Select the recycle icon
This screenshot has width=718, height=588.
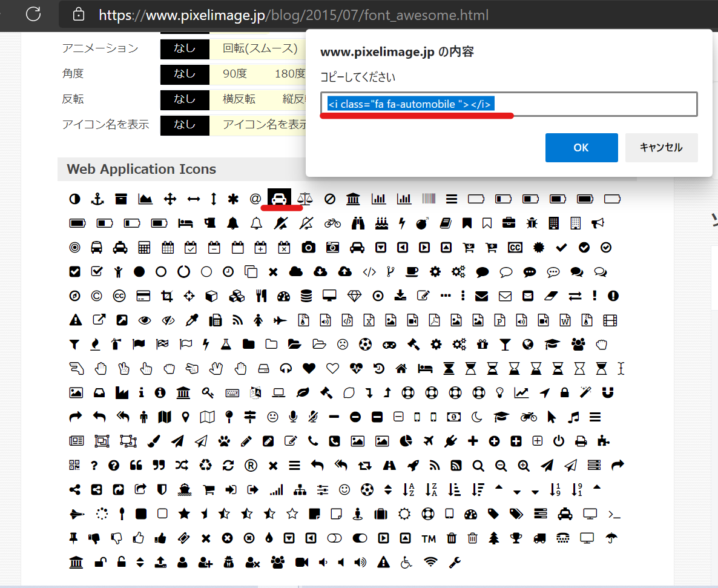[x=206, y=465]
